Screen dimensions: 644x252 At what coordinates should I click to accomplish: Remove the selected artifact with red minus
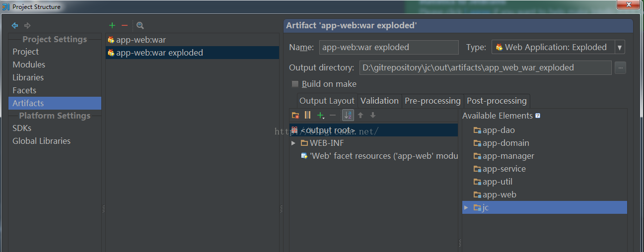pos(125,25)
